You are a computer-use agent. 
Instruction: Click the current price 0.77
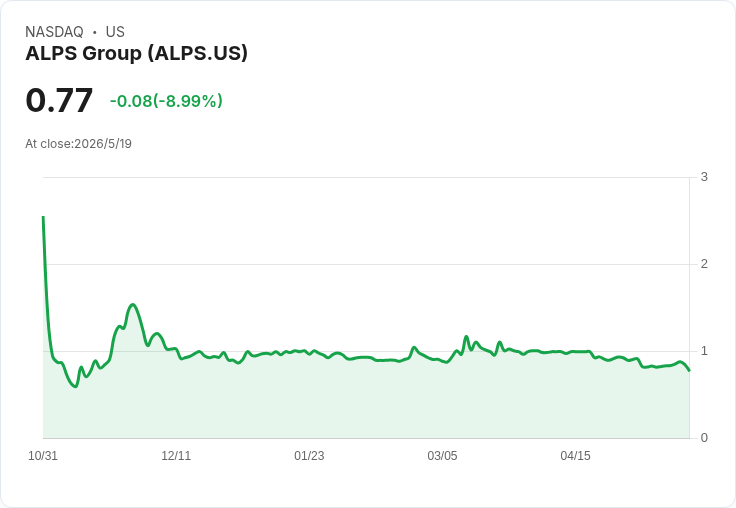pos(59,100)
